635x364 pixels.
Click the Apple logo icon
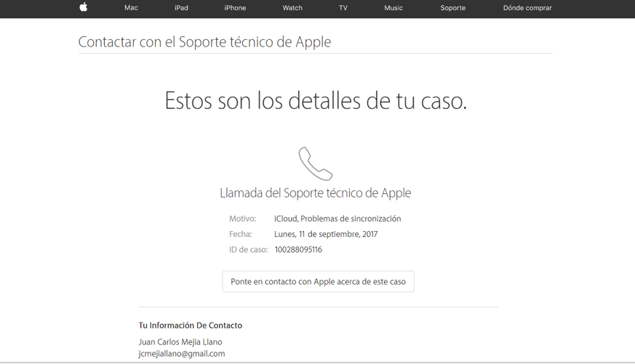pyautogui.click(x=84, y=7)
